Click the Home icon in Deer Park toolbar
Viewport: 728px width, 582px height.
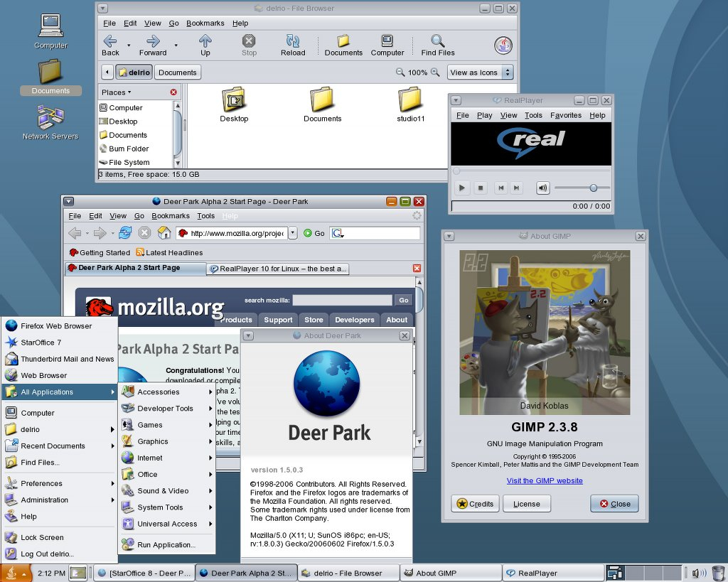point(164,232)
